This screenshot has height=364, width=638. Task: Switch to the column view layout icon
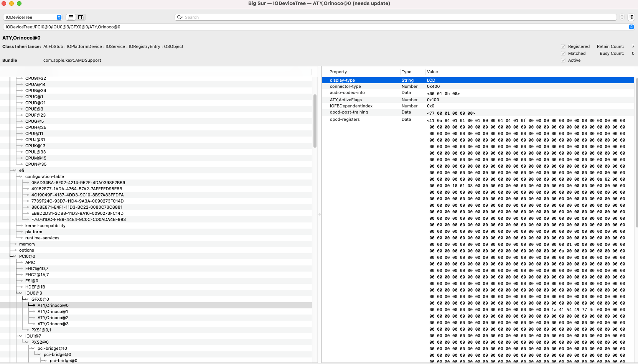click(x=81, y=17)
